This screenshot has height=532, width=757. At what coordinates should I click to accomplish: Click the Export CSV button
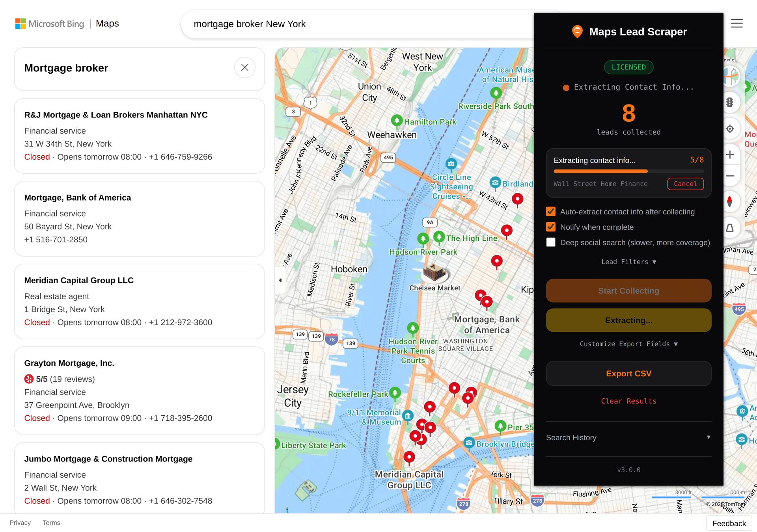click(628, 373)
